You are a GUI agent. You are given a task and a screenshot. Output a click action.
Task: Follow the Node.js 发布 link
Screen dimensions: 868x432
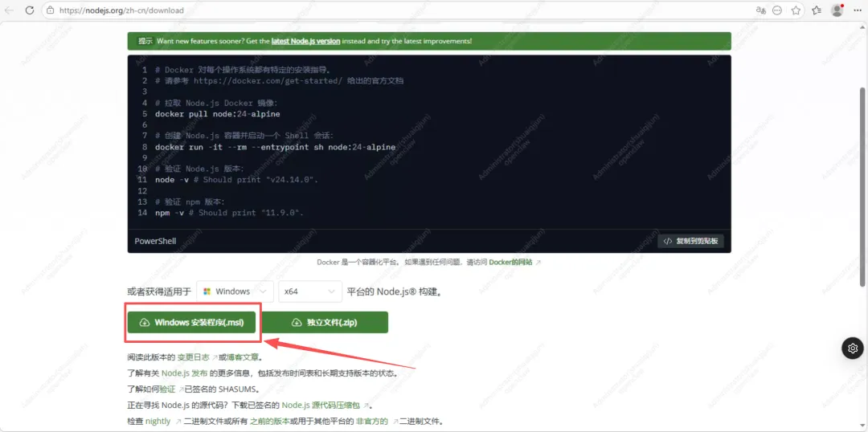point(184,373)
